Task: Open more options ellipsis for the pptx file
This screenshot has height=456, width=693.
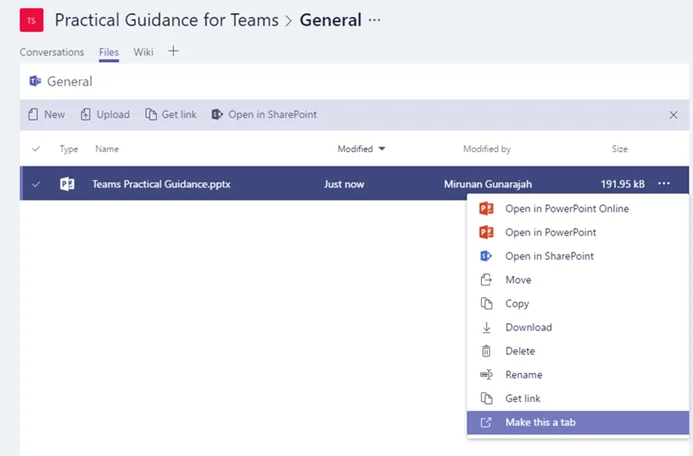Action: pyautogui.click(x=664, y=183)
